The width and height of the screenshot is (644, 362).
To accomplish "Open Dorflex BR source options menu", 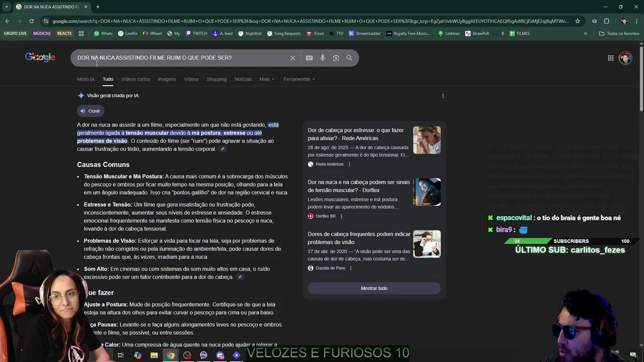I will 341,216.
